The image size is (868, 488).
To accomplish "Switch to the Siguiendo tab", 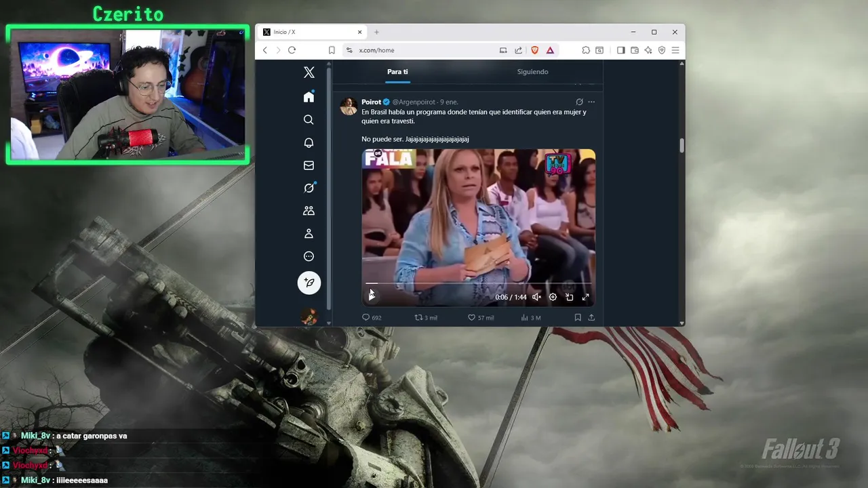I will (532, 72).
